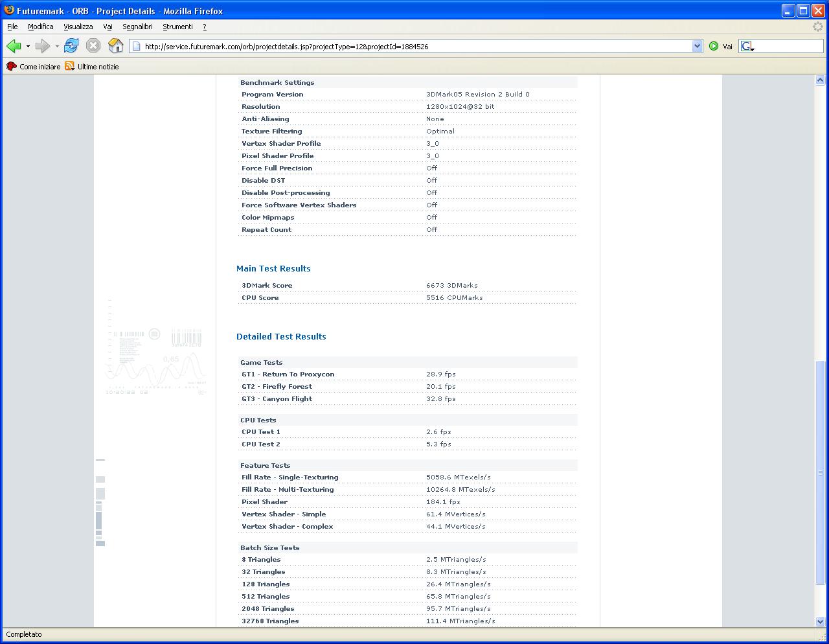Click the CPU Test 1 label

tap(261, 431)
